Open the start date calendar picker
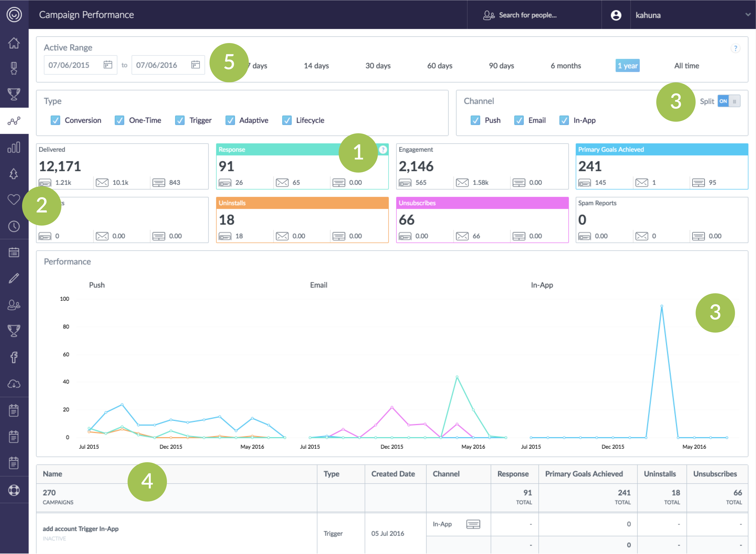 [x=107, y=64]
